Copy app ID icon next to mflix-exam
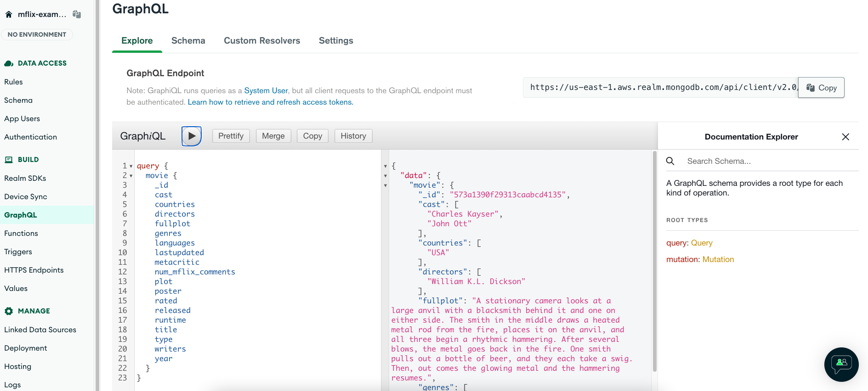The image size is (868, 391). tap(77, 15)
